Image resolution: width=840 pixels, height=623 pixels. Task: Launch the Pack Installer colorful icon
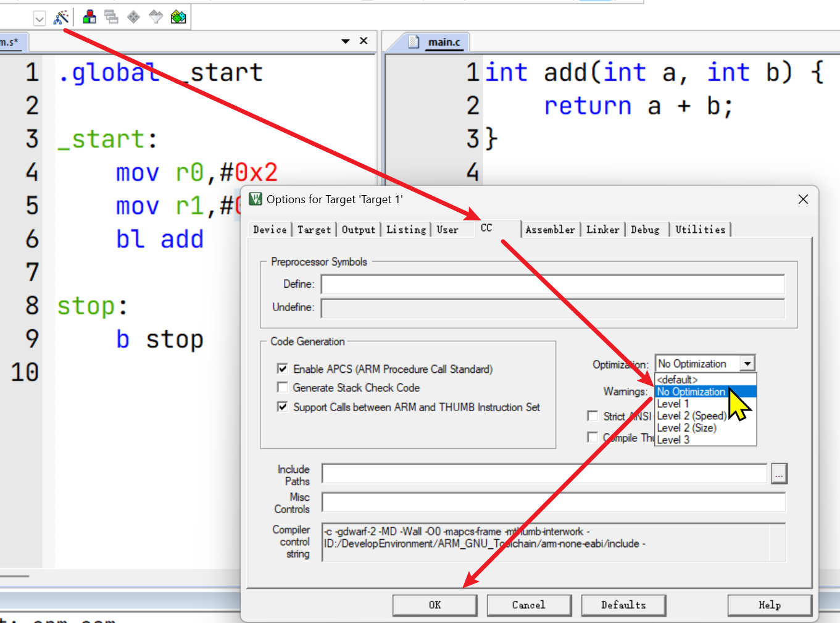pyautogui.click(x=178, y=17)
